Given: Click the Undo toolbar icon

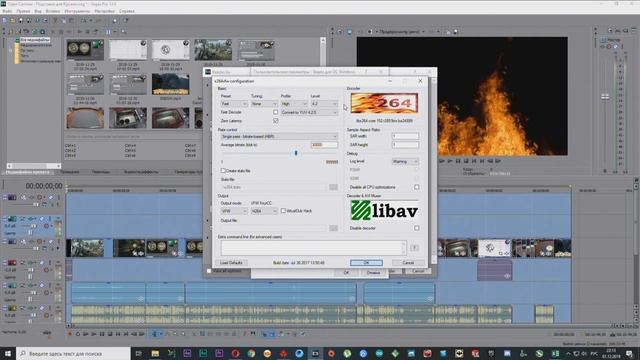Looking at the screenshot, I should coord(84,20).
